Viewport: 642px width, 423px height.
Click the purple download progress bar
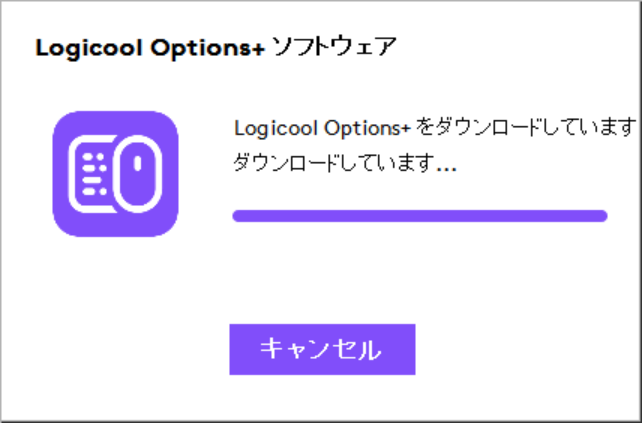(x=420, y=216)
